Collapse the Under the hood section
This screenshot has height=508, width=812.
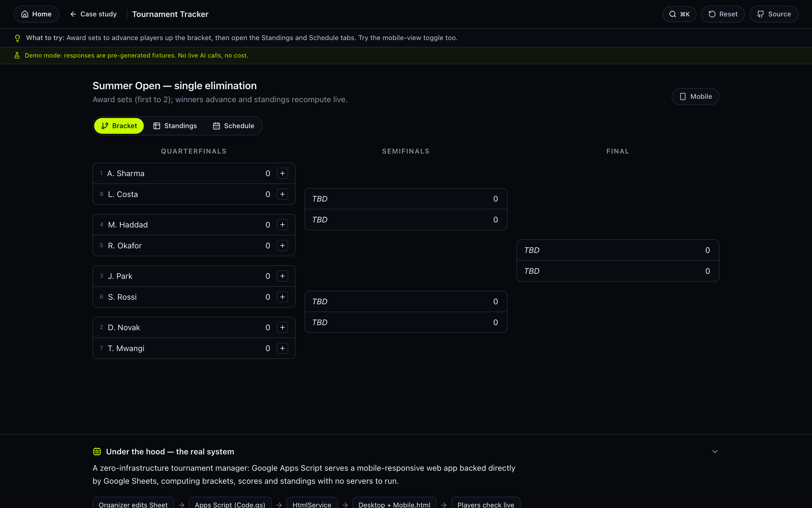pos(715,452)
